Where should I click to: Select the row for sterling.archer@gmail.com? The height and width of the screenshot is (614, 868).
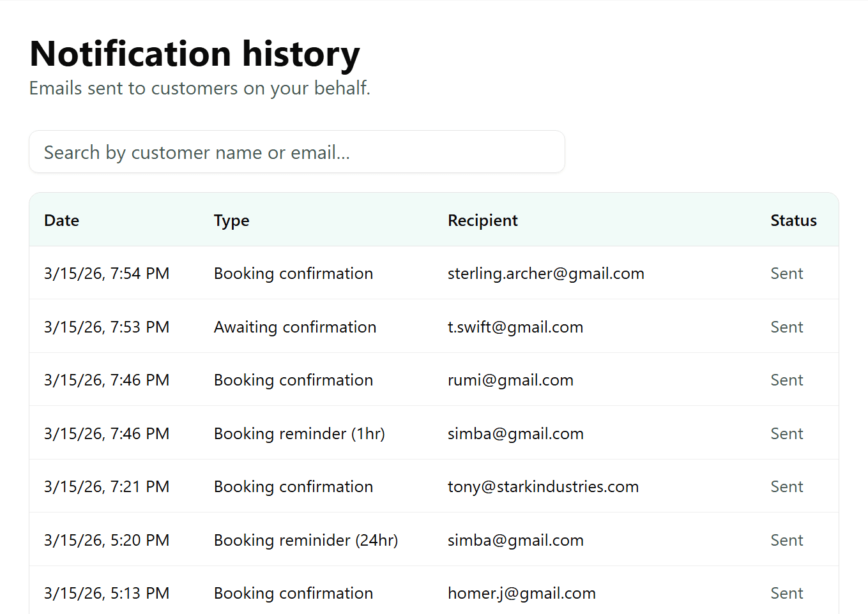434,273
